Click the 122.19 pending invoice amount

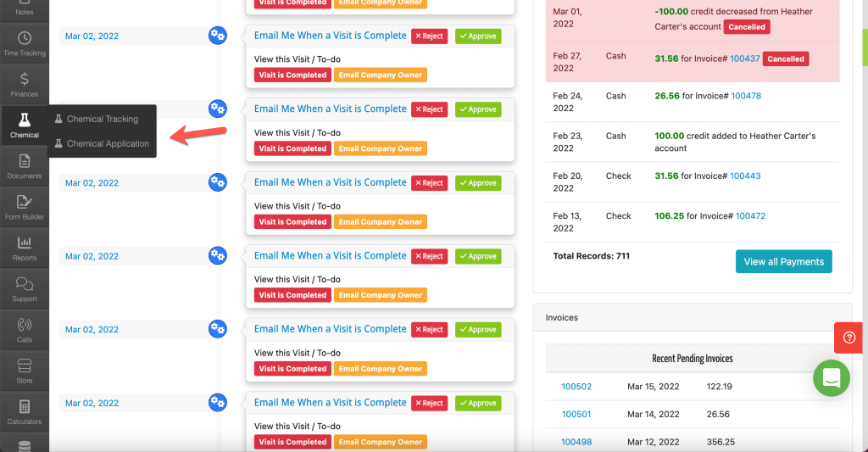(x=719, y=386)
